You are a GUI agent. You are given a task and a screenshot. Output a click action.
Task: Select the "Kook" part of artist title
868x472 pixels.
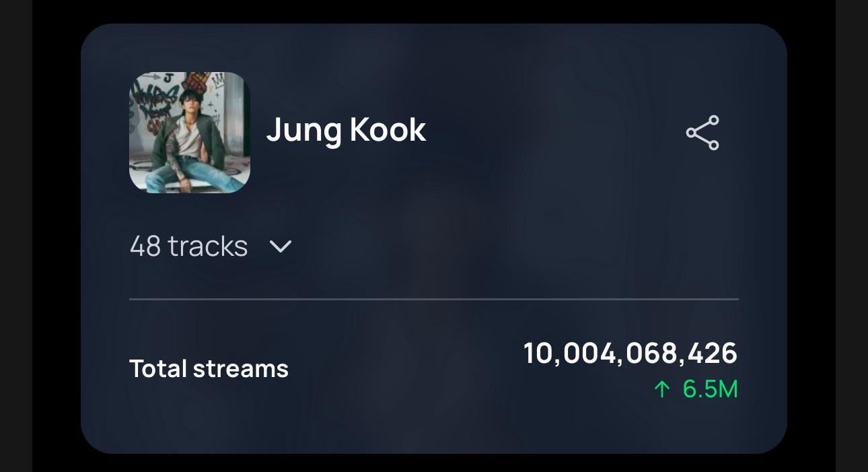coord(388,131)
